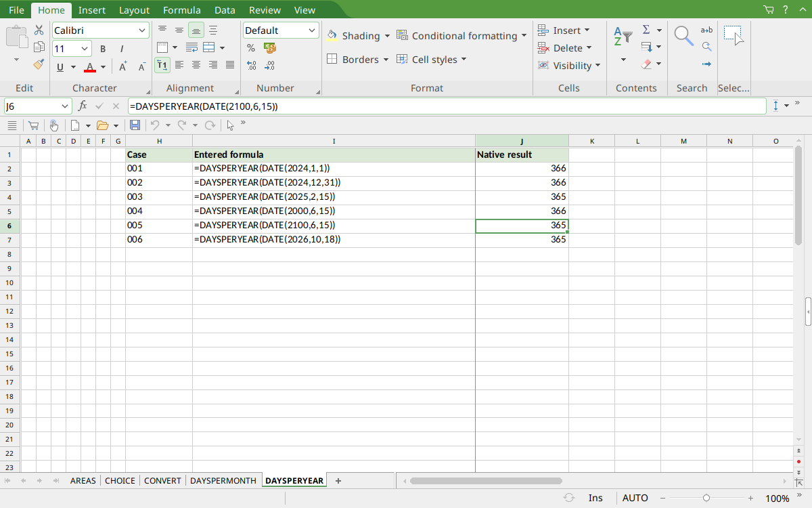This screenshot has width=812, height=508.
Task: Toggle Italic formatting
Action: click(122, 49)
